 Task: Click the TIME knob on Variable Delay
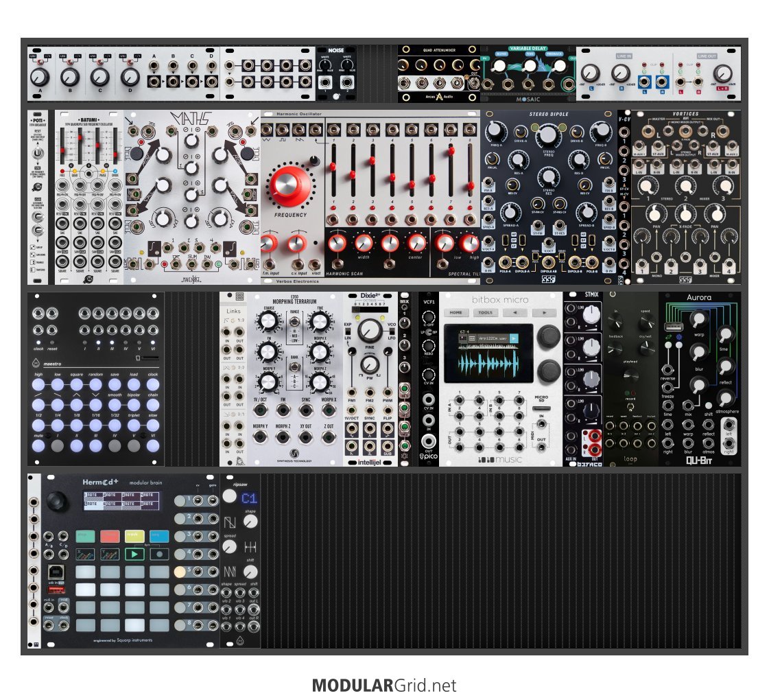[530, 66]
